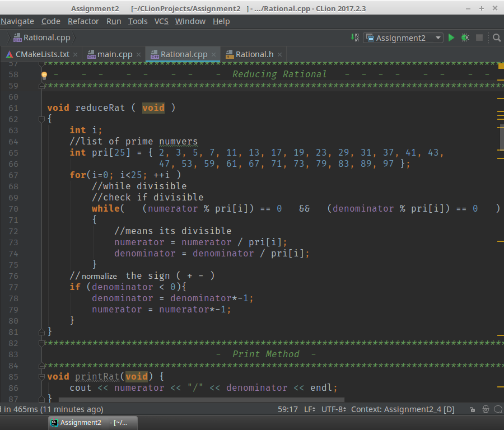Click the 59:17 cursor position in the status bar
The height and width of the screenshot is (430, 504).
pyautogui.click(x=288, y=409)
